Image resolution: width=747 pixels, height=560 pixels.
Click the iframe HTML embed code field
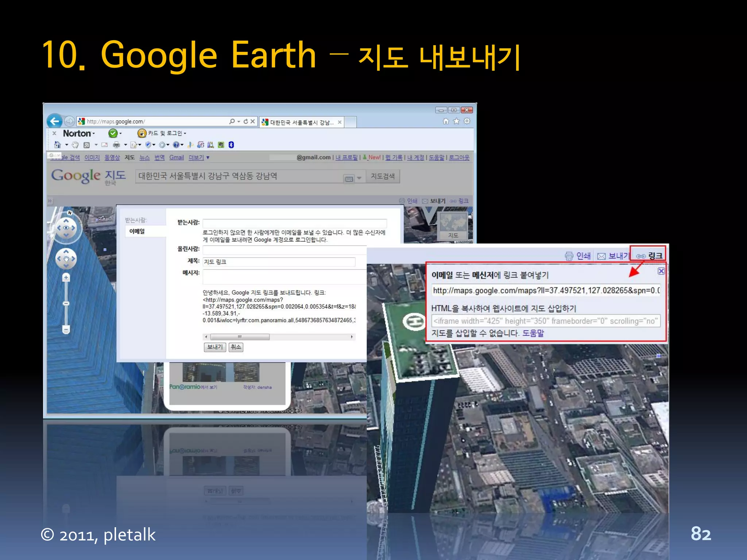click(546, 321)
